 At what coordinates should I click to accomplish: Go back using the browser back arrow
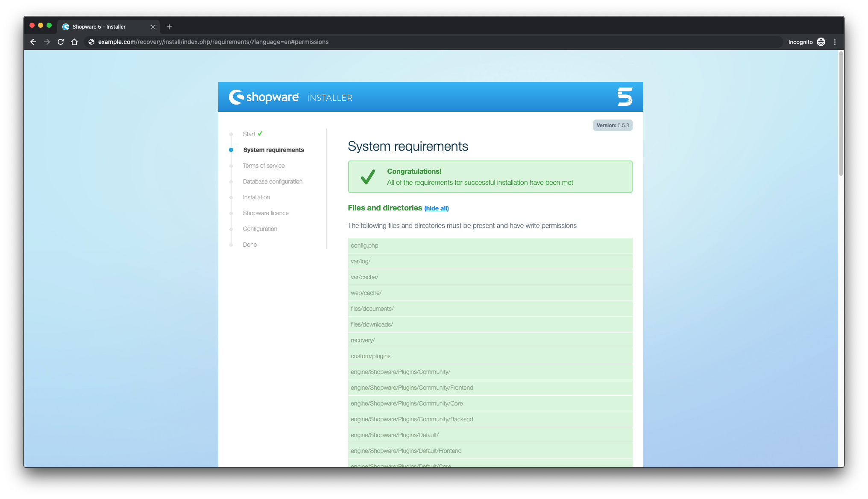pos(33,42)
